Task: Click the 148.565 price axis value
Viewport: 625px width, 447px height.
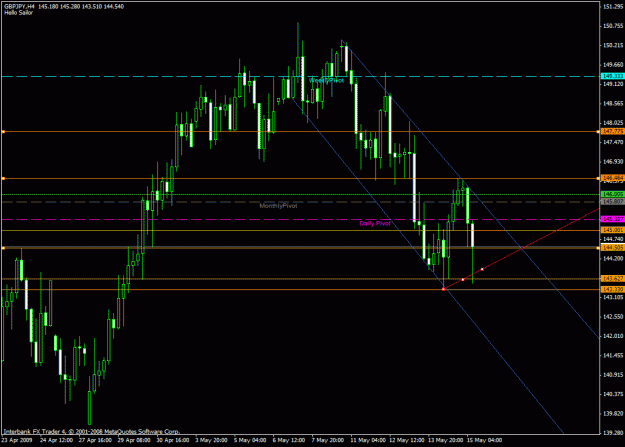Action: [x=613, y=104]
